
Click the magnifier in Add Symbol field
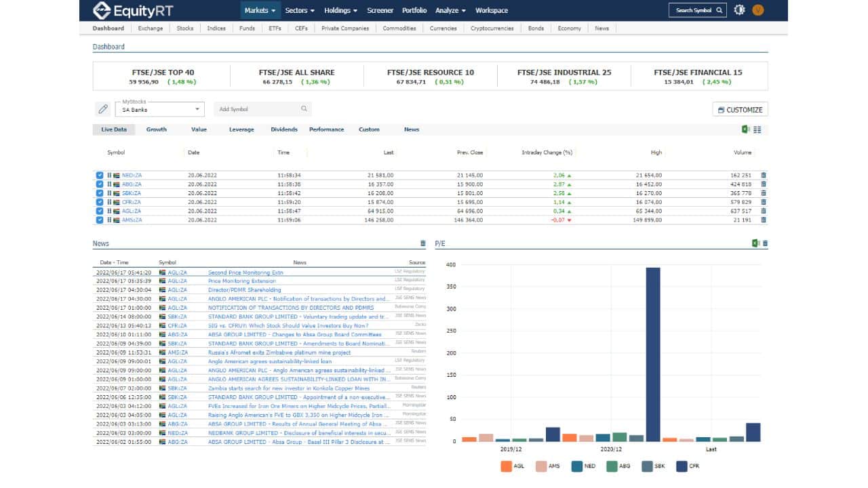pyautogui.click(x=304, y=108)
